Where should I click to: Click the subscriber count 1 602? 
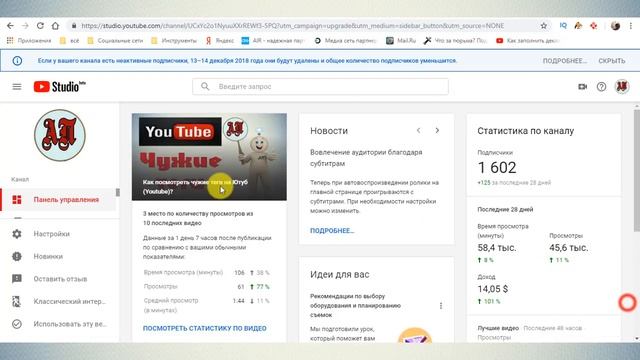tap(497, 167)
